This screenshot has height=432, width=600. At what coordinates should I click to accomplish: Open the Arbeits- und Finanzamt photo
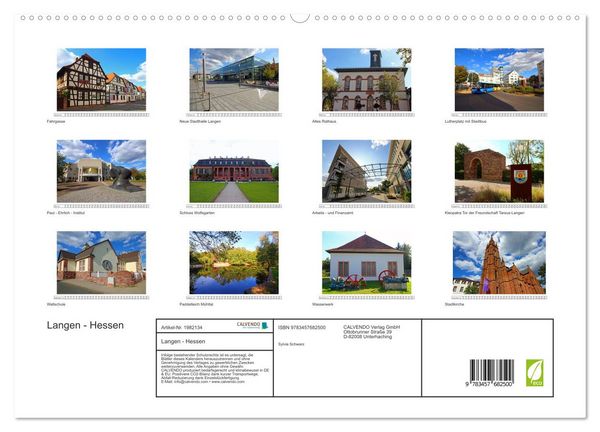coord(367,171)
